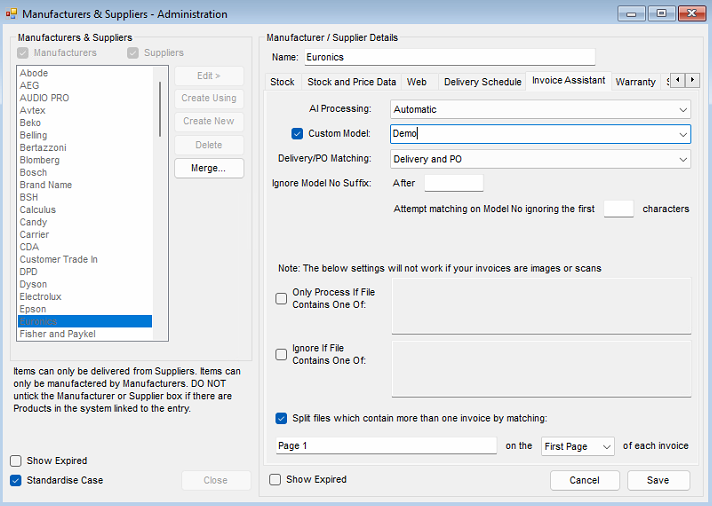This screenshot has width=712, height=506.
Task: Click the Edit > button
Action: [208, 76]
